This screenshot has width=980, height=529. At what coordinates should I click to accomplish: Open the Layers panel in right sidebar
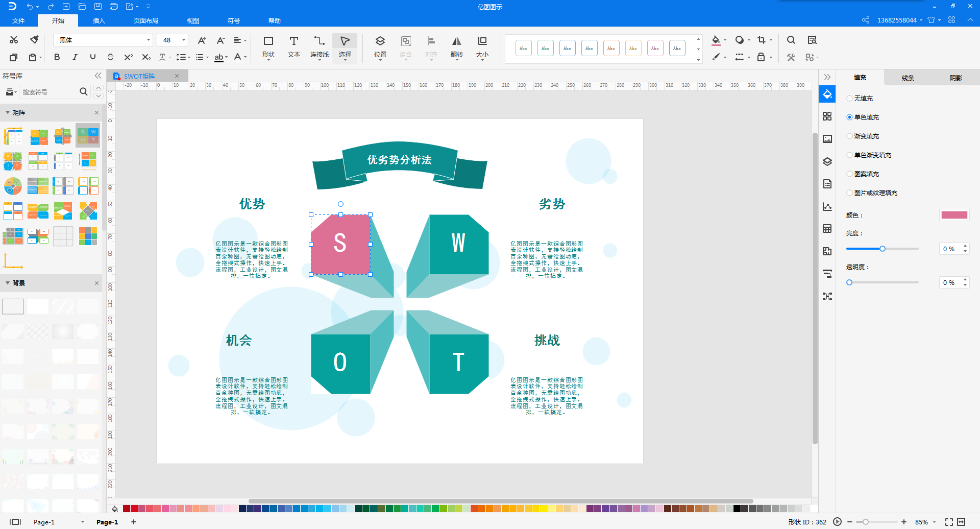827,161
